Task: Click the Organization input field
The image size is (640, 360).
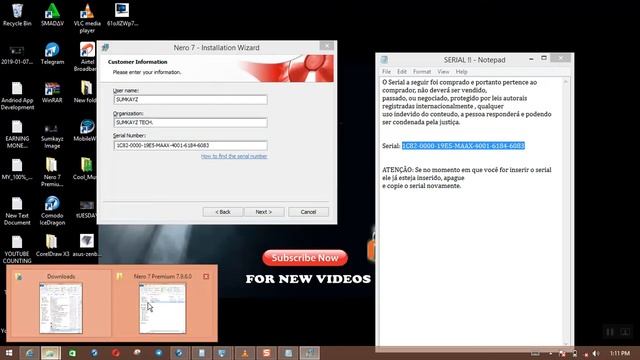Action: [191, 122]
